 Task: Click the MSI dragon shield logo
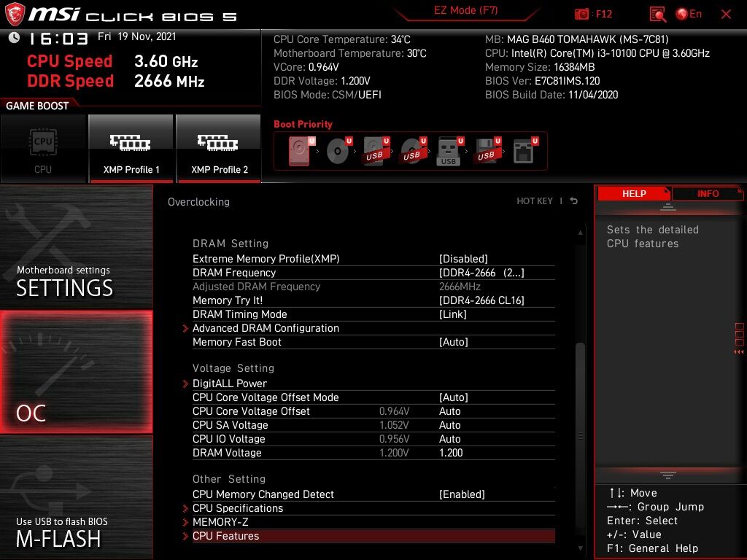(15, 15)
